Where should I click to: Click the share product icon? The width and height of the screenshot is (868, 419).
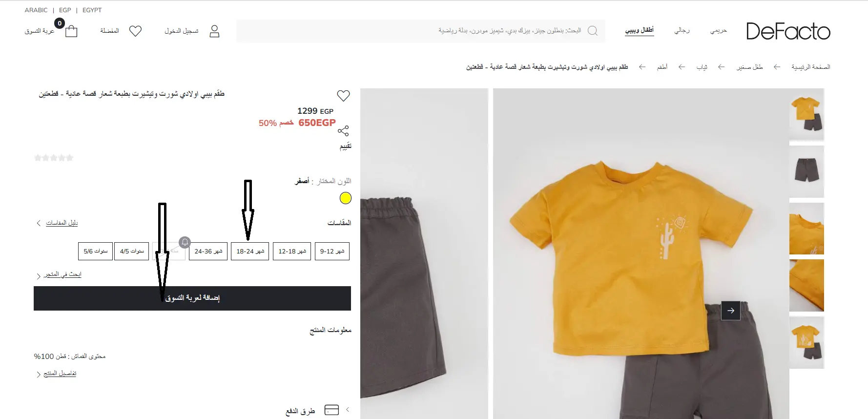pyautogui.click(x=343, y=130)
